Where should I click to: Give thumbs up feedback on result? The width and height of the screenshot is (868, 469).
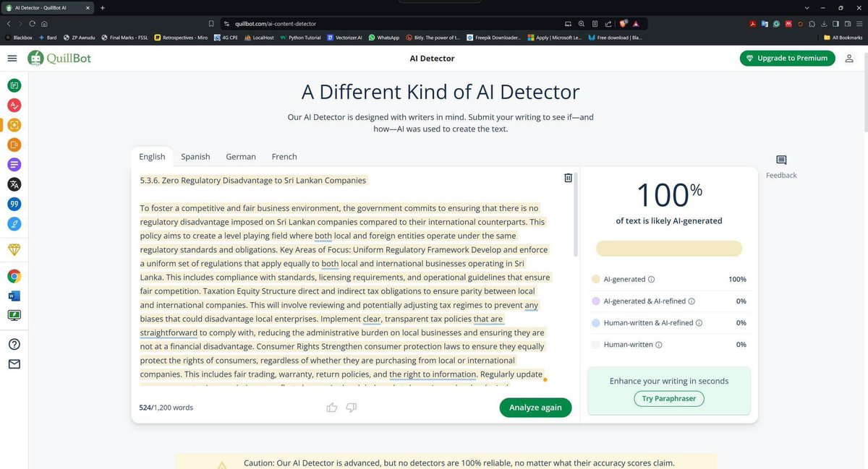(332, 408)
